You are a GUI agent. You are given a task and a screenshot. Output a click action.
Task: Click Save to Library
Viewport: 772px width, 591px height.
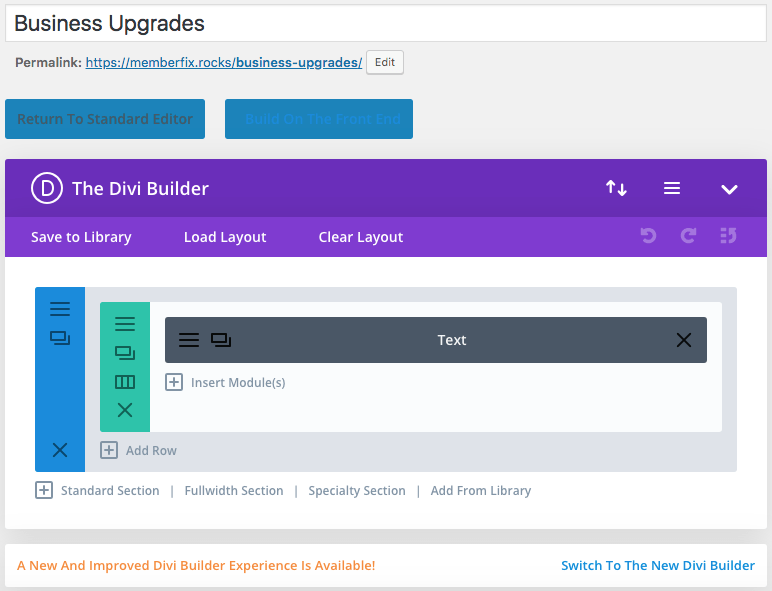pos(81,237)
